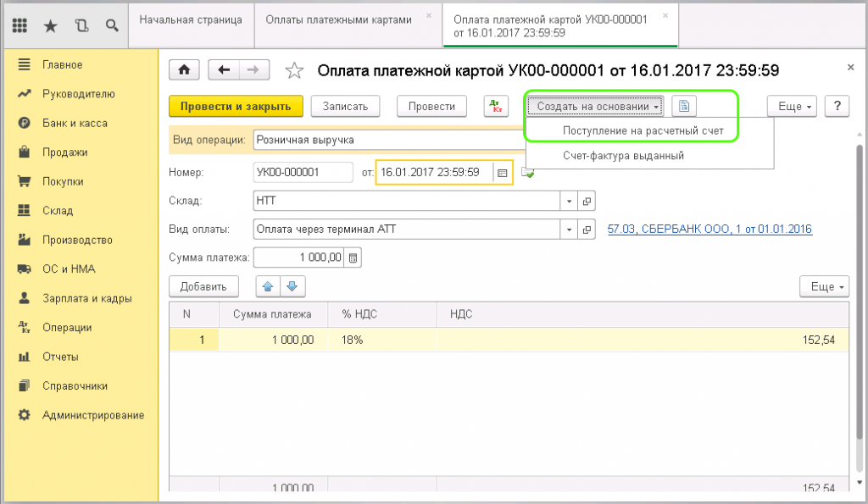Add document to favorites with star outline

(x=294, y=70)
